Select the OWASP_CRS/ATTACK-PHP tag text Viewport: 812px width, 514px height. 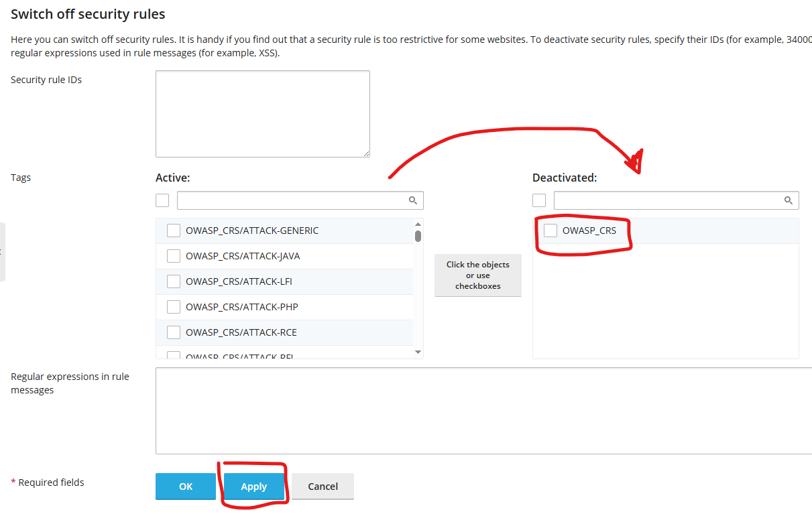click(242, 307)
